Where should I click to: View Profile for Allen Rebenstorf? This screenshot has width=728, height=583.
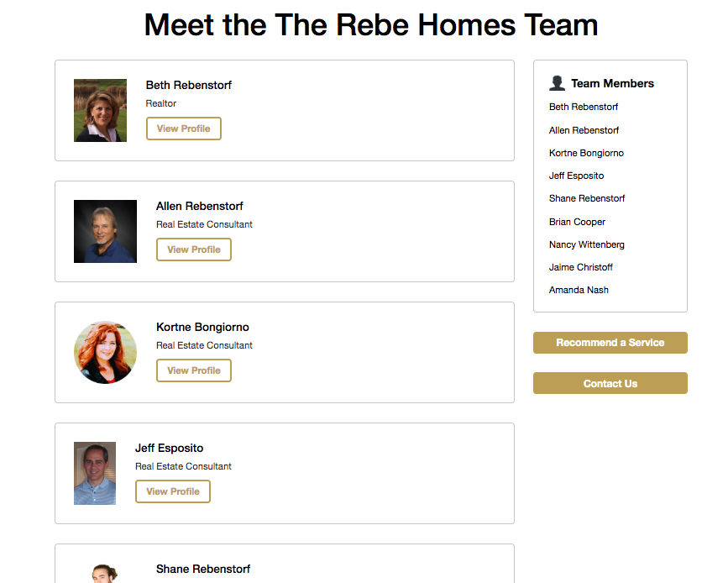(x=193, y=249)
